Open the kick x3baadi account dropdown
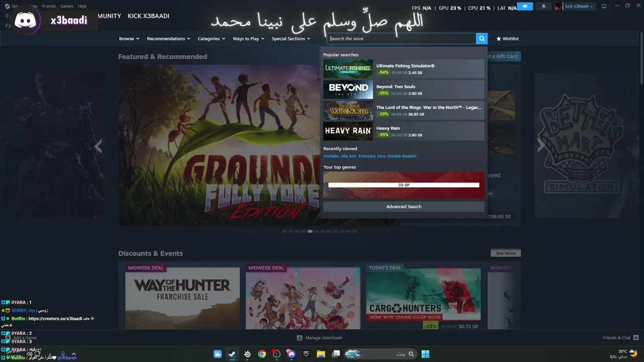This screenshot has height=362, width=644. (579, 7)
